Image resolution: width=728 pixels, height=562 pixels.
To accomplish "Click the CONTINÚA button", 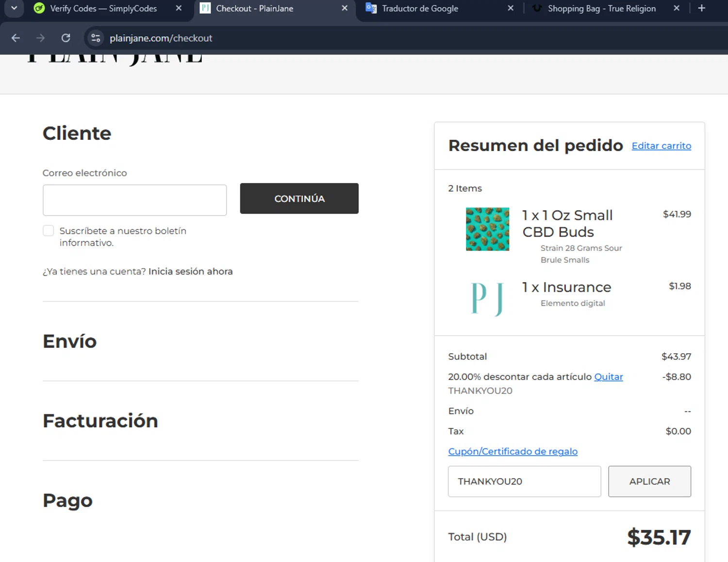I will 299,198.
